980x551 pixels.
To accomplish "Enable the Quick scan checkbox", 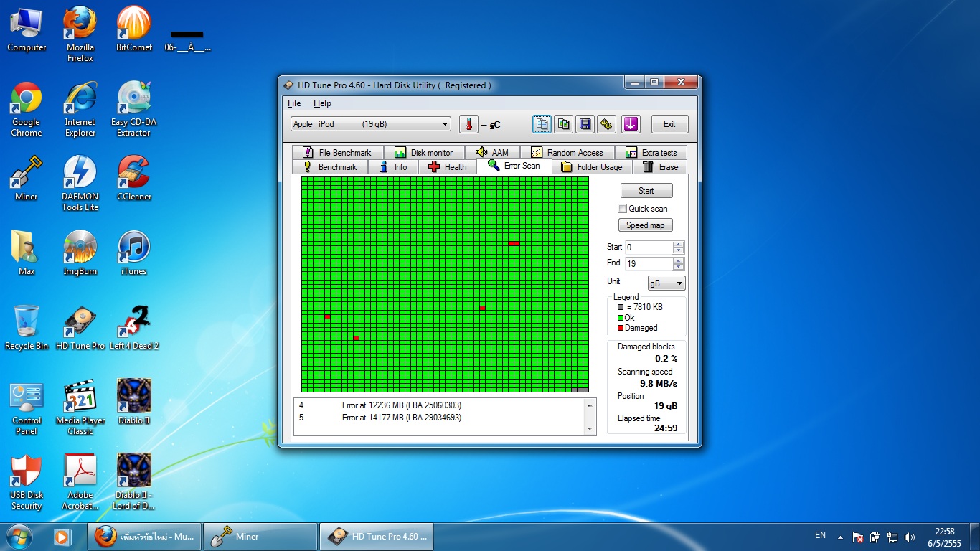I will pyautogui.click(x=623, y=209).
